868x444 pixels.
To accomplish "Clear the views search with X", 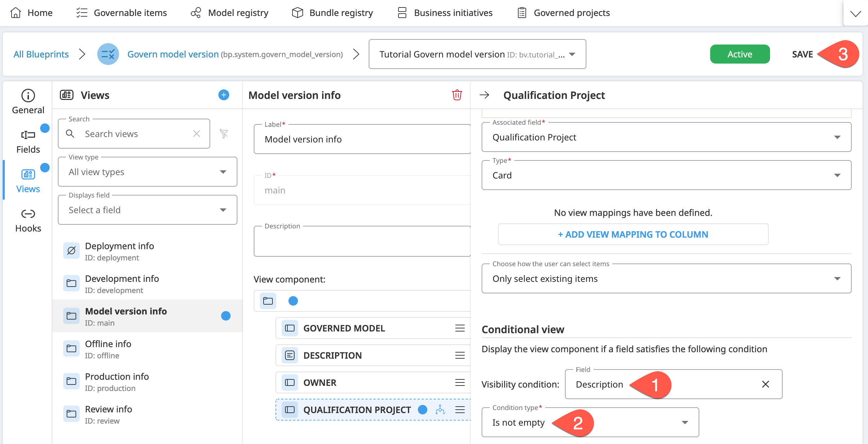I will (x=196, y=134).
